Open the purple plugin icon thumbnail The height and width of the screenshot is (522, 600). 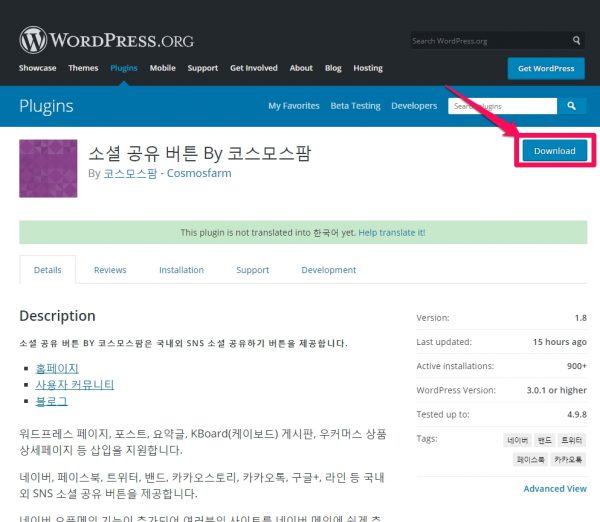pos(48,168)
